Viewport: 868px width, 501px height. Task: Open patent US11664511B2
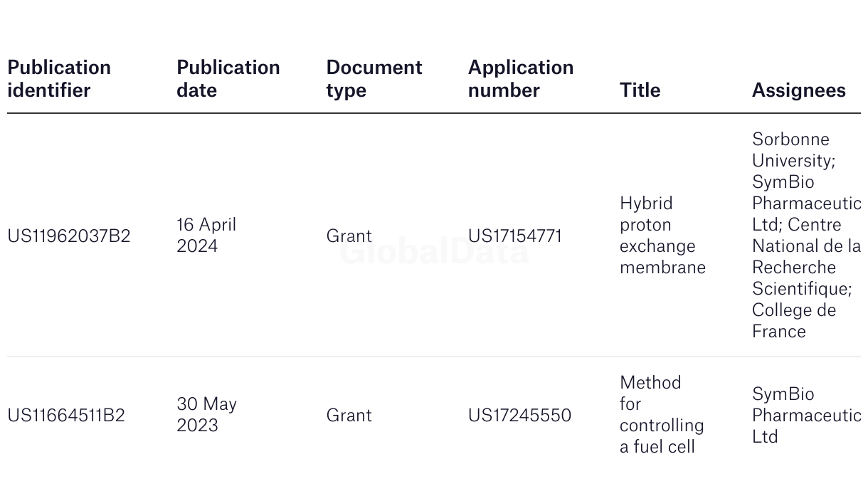click(x=66, y=415)
